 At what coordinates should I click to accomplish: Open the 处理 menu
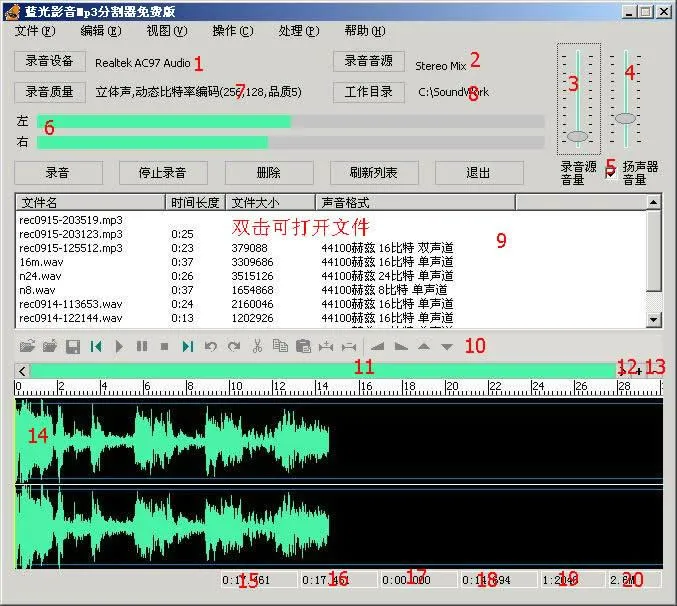click(297, 31)
